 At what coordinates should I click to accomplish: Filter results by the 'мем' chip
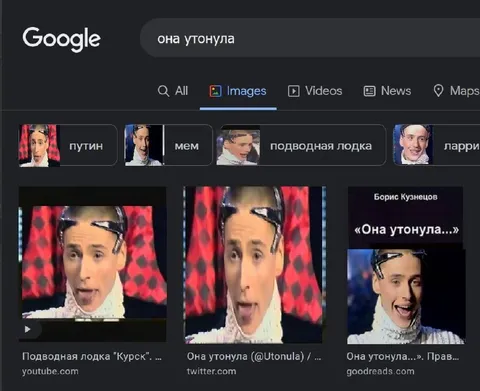point(168,145)
